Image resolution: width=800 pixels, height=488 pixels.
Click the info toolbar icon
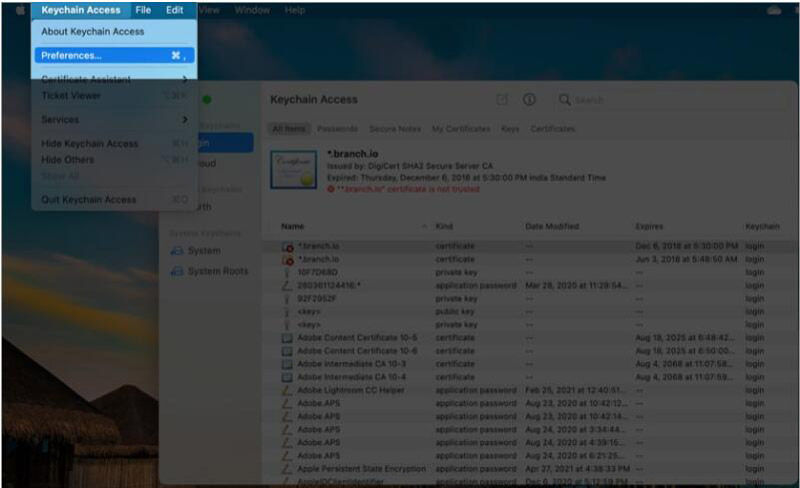pos(529,100)
